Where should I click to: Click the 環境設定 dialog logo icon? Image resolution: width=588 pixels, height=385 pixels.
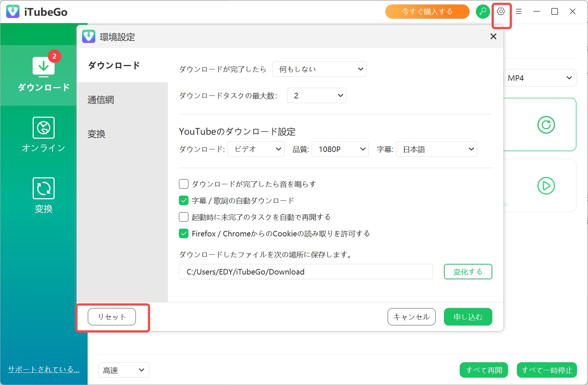click(89, 37)
